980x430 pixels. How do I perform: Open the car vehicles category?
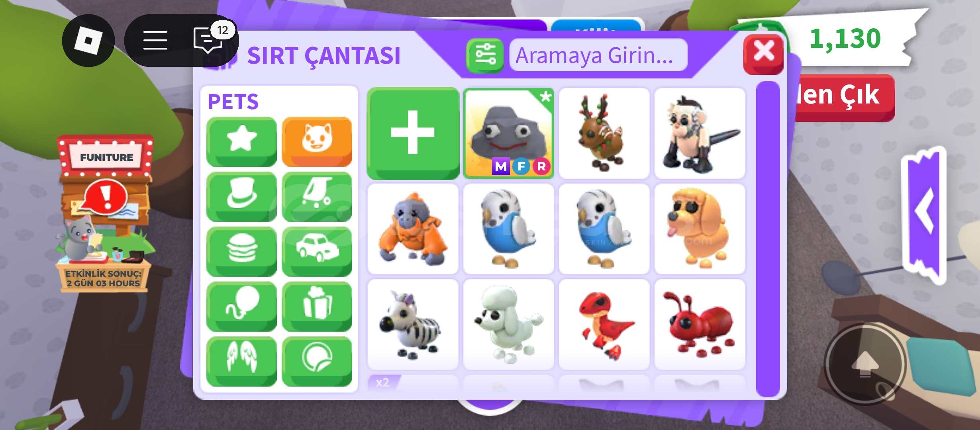click(317, 251)
